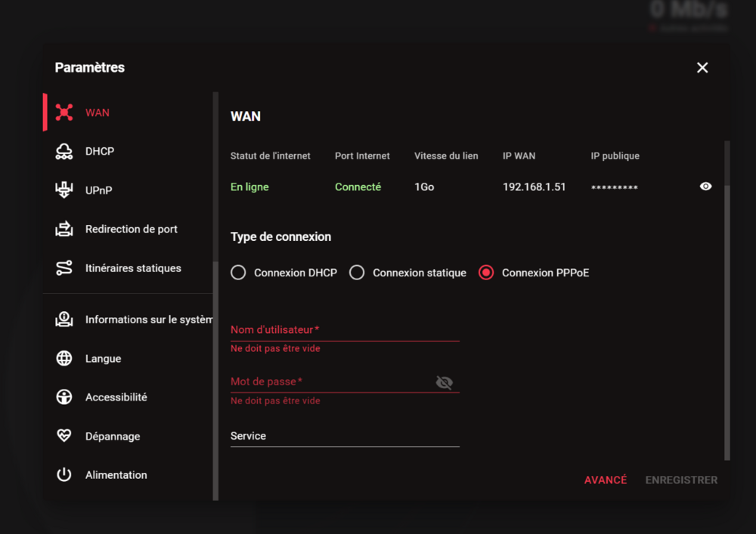Click the AVANCÉ button
This screenshot has width=756, height=534.
click(606, 480)
